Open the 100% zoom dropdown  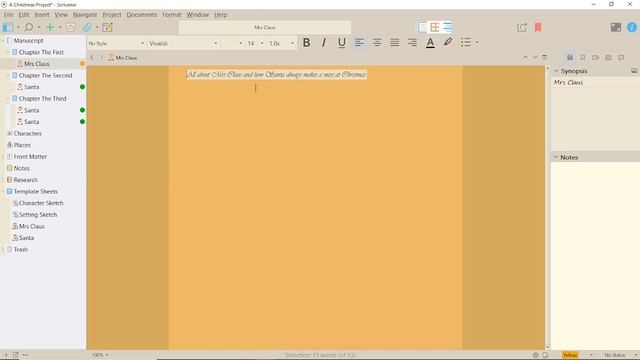(100, 355)
